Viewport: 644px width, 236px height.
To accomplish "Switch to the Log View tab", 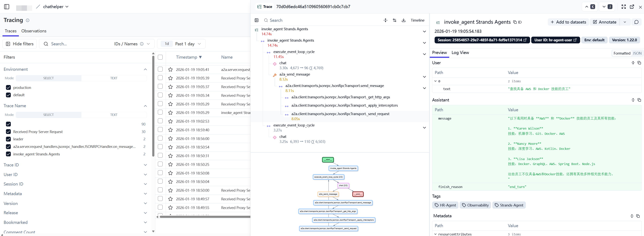I will pyautogui.click(x=460, y=53).
